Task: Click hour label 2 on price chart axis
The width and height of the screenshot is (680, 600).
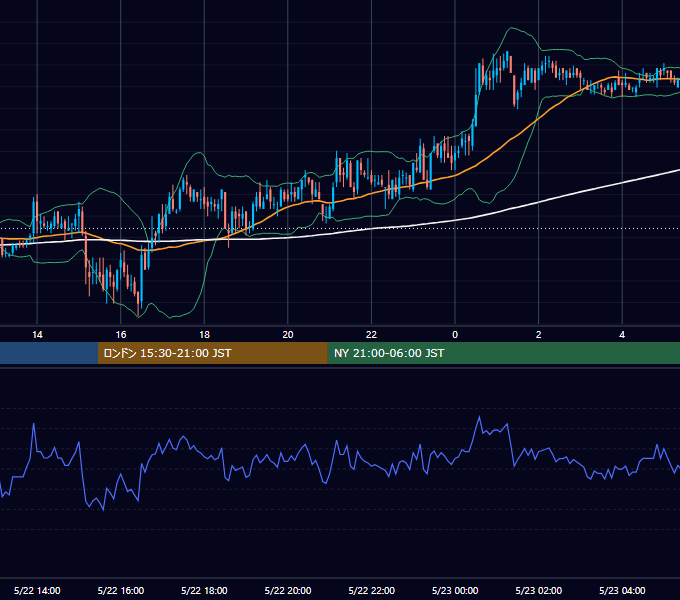Action: pos(539,335)
